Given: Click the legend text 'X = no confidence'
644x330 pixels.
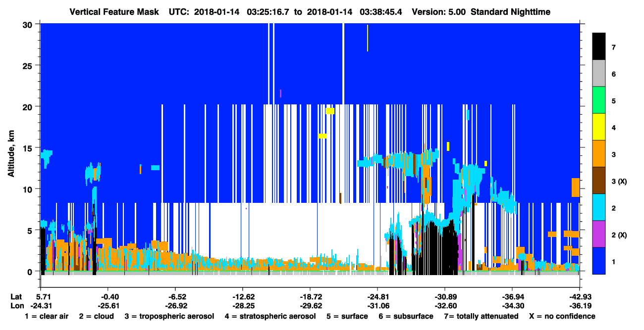Looking at the screenshot, I should (x=562, y=316).
